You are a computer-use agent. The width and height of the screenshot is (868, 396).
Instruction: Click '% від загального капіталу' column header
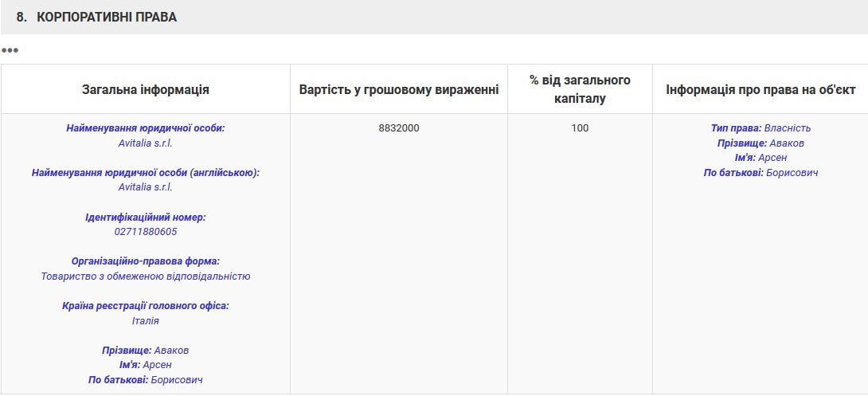[580, 89]
